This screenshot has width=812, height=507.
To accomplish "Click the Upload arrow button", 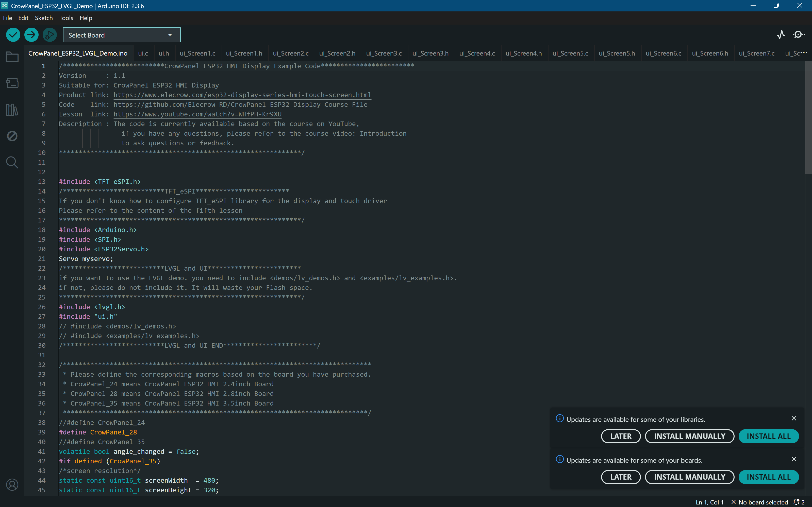I will [31, 35].
